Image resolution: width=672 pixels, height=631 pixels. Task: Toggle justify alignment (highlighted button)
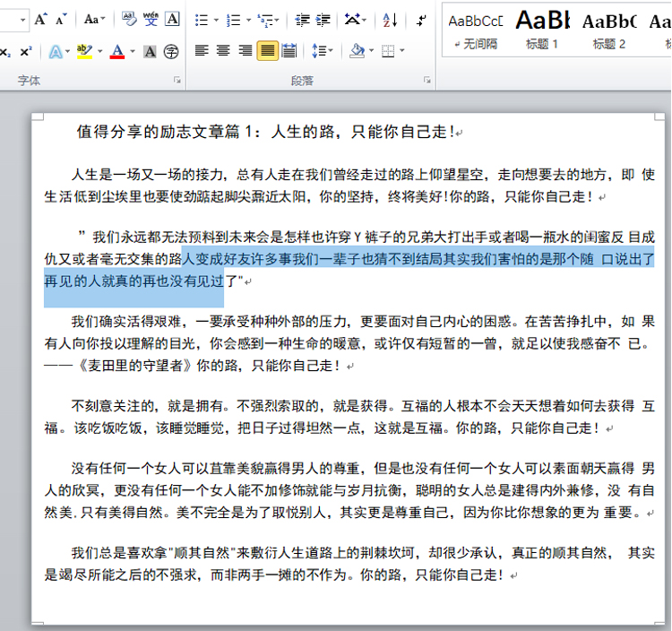(x=267, y=50)
